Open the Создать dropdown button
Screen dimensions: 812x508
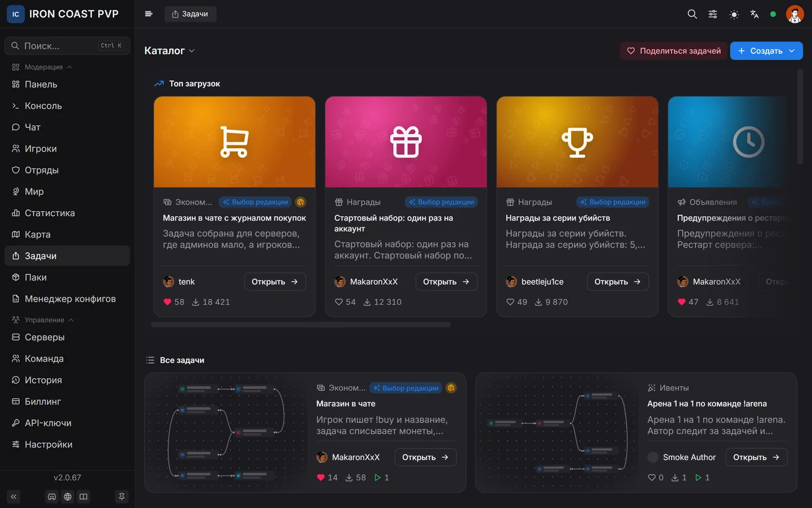[x=766, y=51]
